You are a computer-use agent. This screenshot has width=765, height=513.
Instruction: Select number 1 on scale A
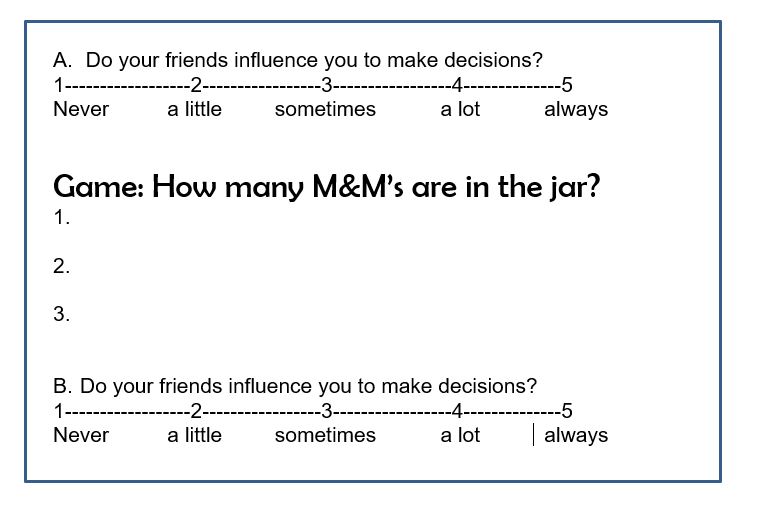[x=59, y=85]
